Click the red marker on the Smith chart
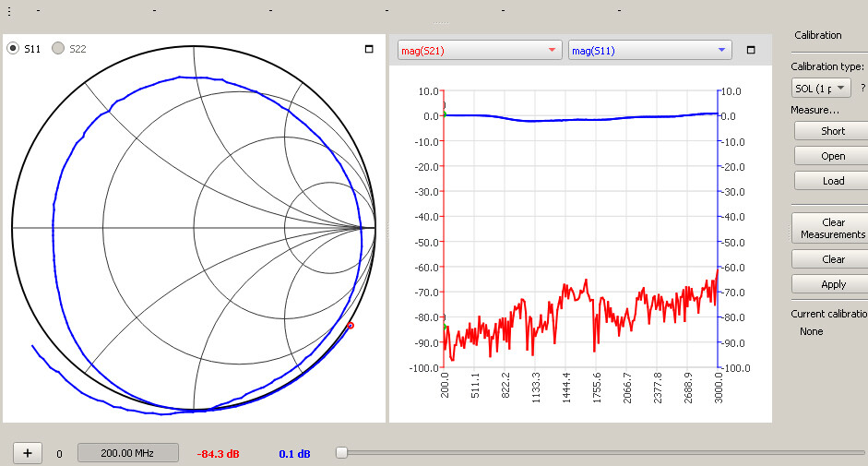The height and width of the screenshot is (466, 868). tap(350, 326)
